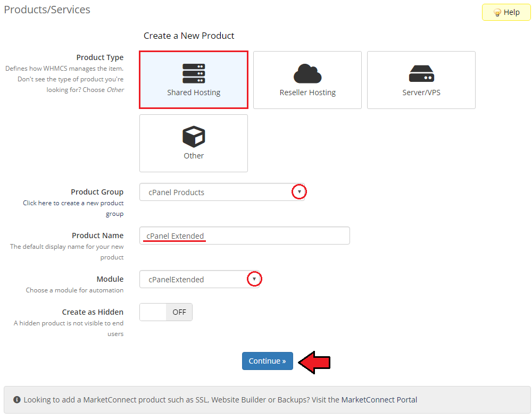Click the Product Name label
The width and height of the screenshot is (532, 420).
click(98, 236)
